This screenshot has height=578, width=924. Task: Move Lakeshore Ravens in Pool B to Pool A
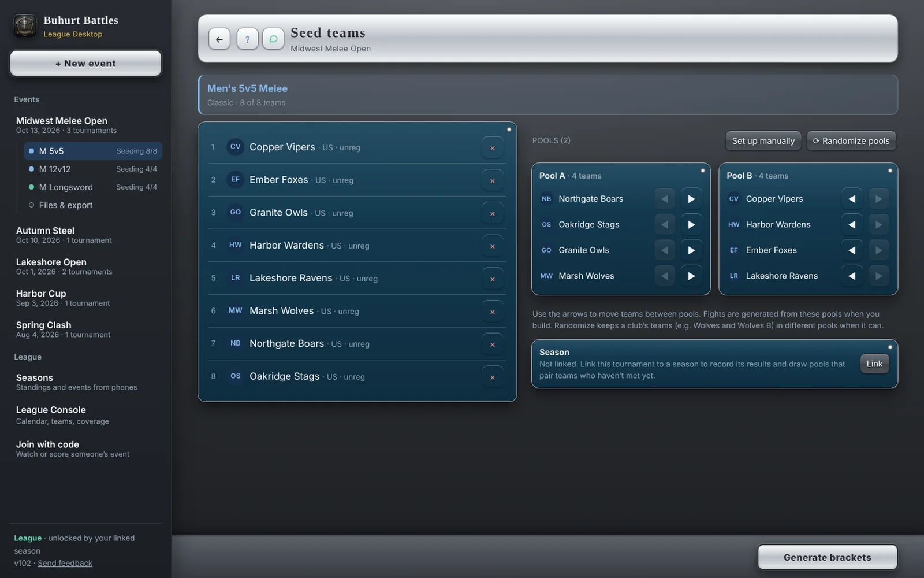tap(852, 276)
